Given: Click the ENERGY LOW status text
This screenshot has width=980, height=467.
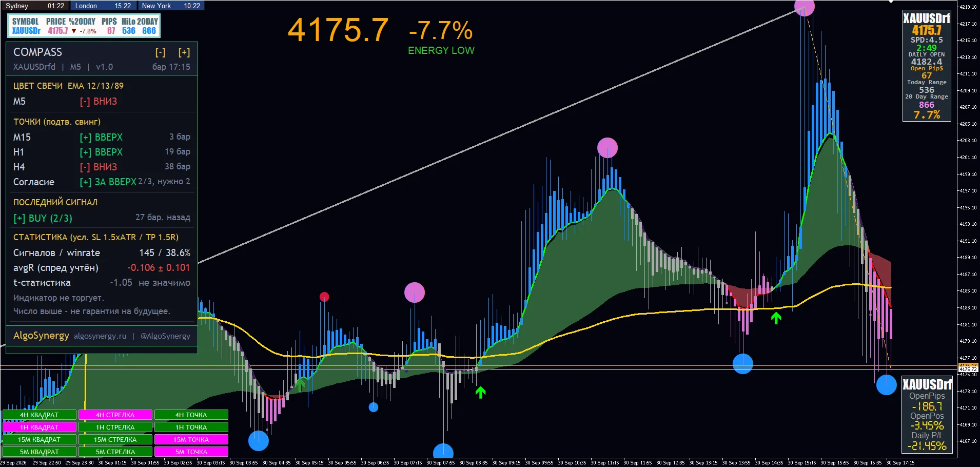Looking at the screenshot, I should click(441, 50).
